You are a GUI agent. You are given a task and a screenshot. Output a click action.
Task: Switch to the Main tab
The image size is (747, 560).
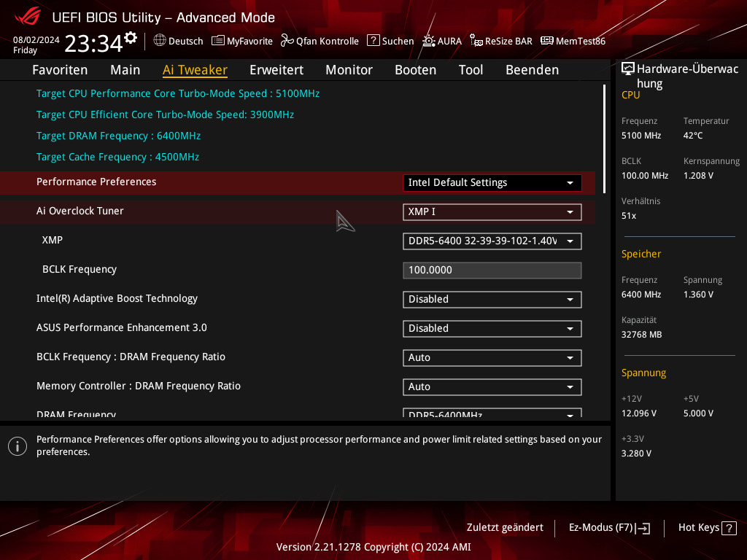click(125, 70)
